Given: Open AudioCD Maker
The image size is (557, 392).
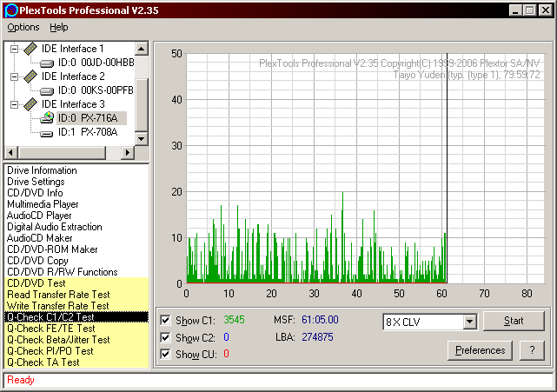Looking at the screenshot, I should pos(39,238).
